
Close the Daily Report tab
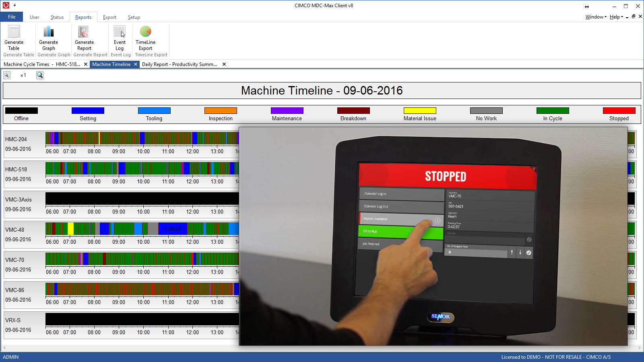224,64
